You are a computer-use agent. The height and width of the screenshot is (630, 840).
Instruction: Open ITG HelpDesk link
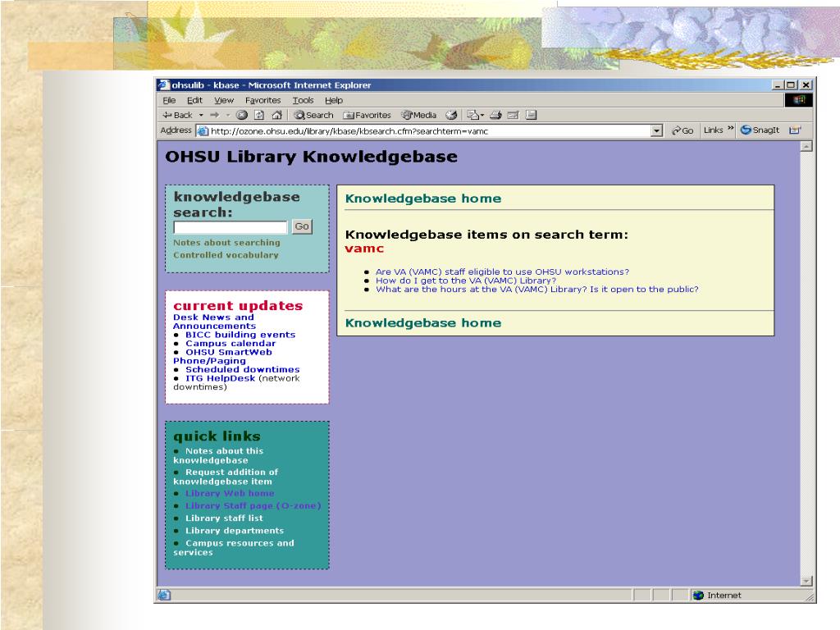point(220,378)
